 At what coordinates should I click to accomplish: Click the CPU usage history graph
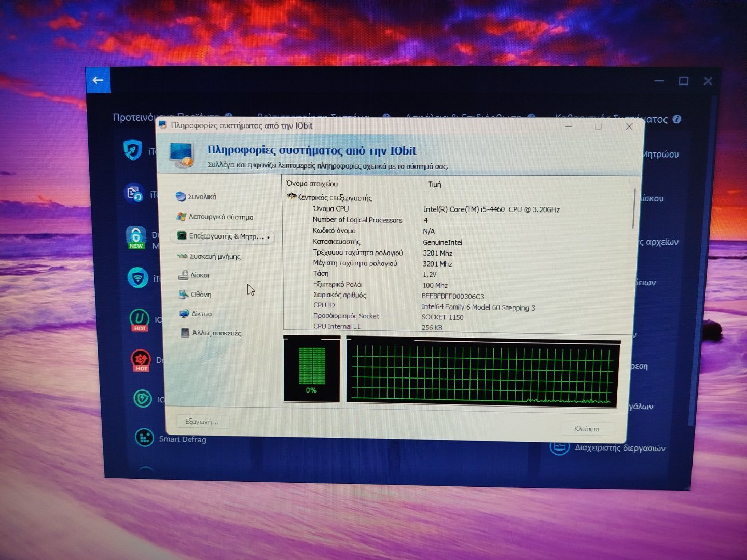[483, 372]
